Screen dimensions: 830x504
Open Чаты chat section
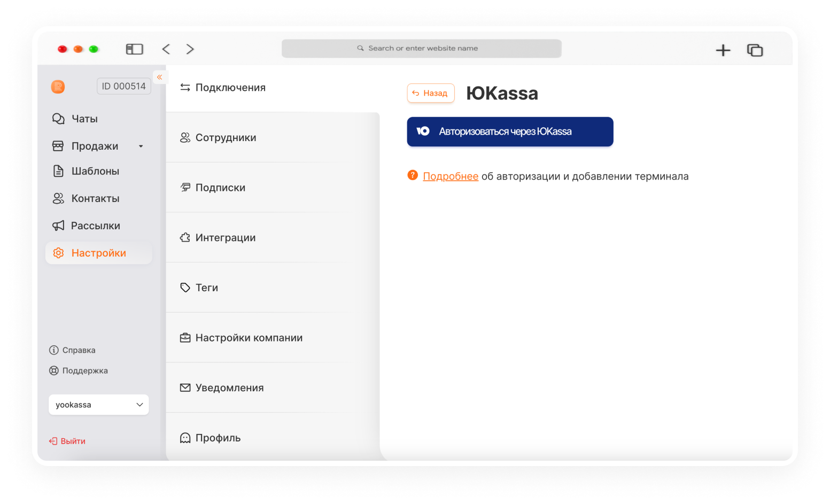point(84,119)
